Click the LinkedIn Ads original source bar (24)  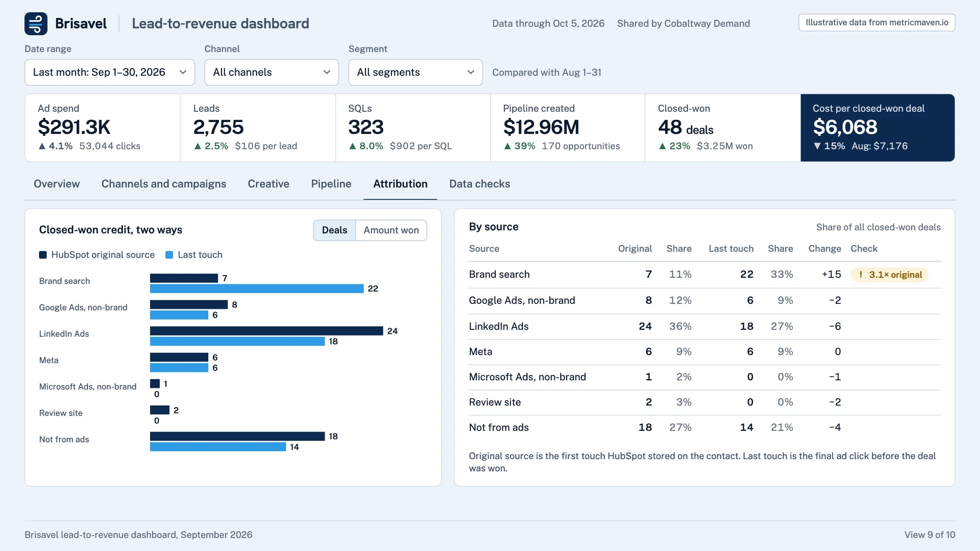[266, 331]
